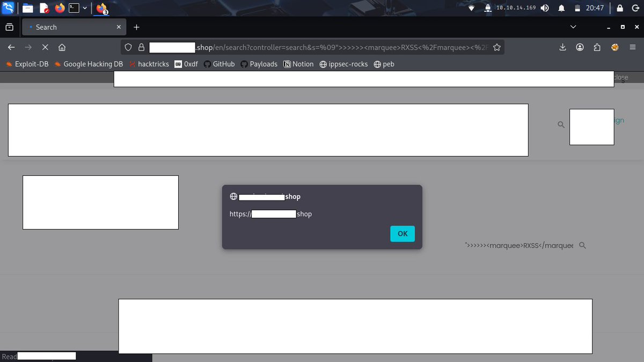The image size is (644, 362).
Task: Click the close link on the top banner
Action: pos(621,77)
